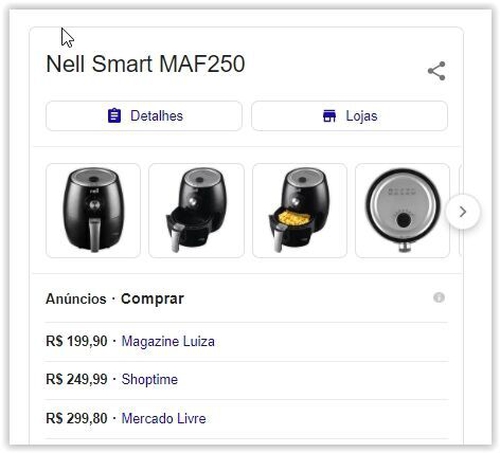This screenshot has height=453, width=500.
Task: Show next product images with the chevron arrow
Action: 463,212
